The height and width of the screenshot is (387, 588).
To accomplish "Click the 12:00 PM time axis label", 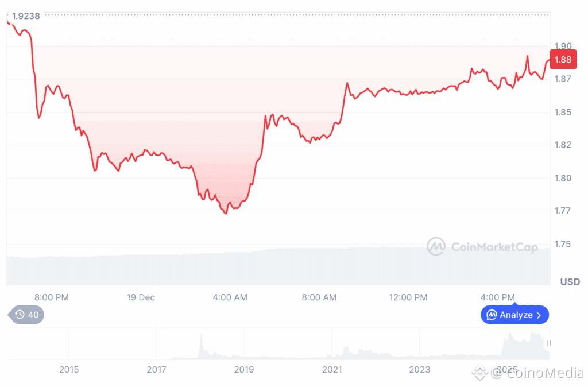I will click(x=408, y=297).
